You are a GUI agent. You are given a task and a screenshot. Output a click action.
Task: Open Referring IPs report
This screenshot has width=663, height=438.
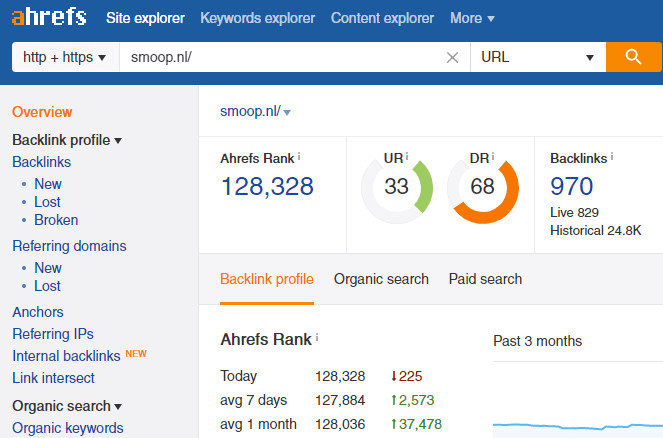click(x=53, y=334)
